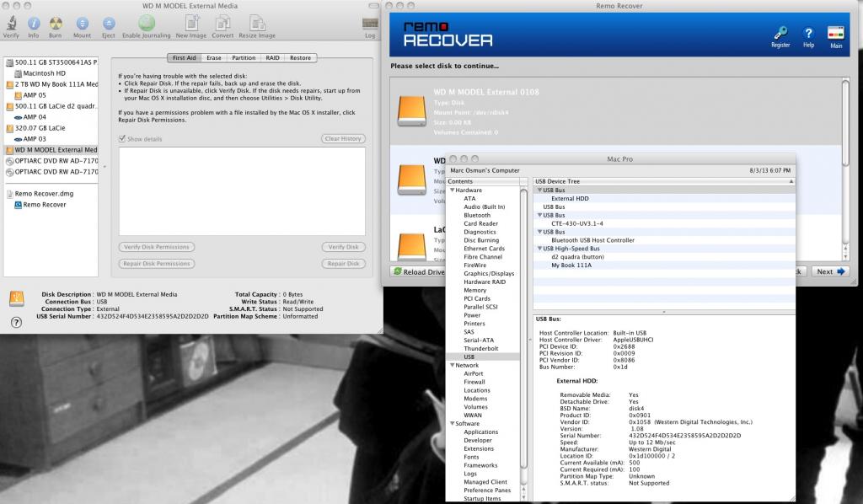Image resolution: width=863 pixels, height=504 pixels.
Task: Select External HDD in USB Device Tree
Action: 570,199
